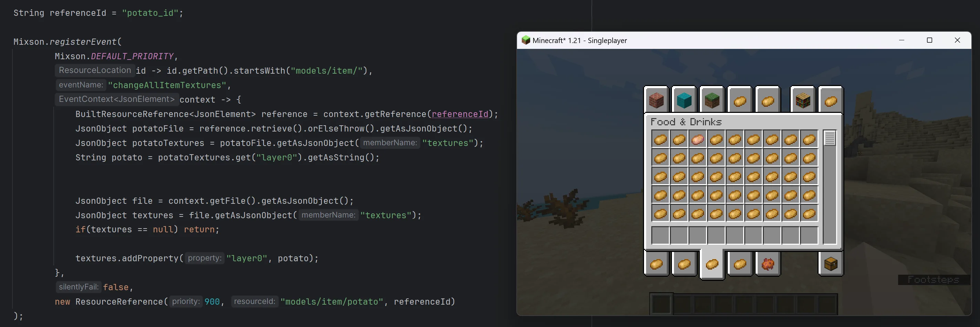980x327 pixels.
Task: Minimize the Minecraft 1.21 window
Action: click(902, 40)
